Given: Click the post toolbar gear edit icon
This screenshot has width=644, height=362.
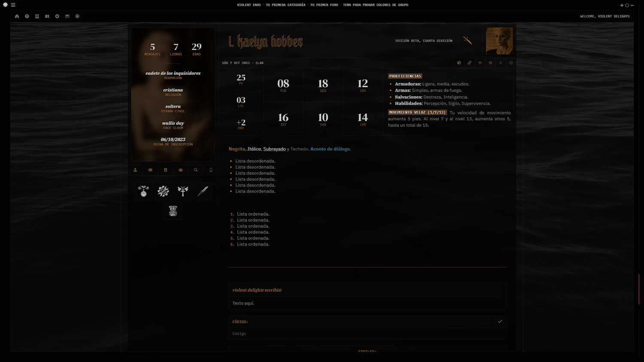Looking at the screenshot, I should point(490,63).
